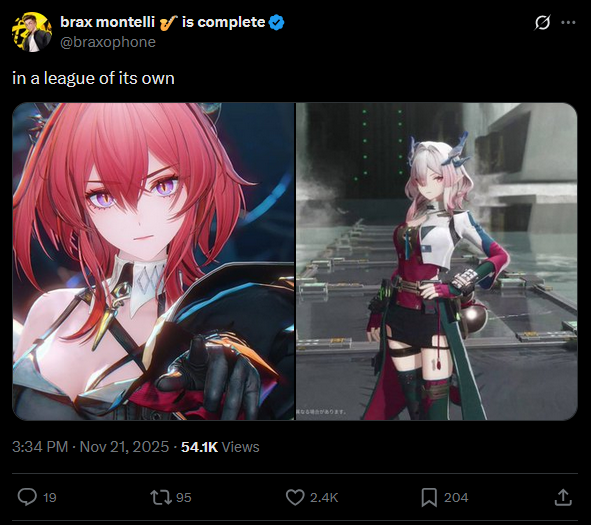591x525 pixels.
Task: Click the 204 bookmarks count
Action: [456, 498]
